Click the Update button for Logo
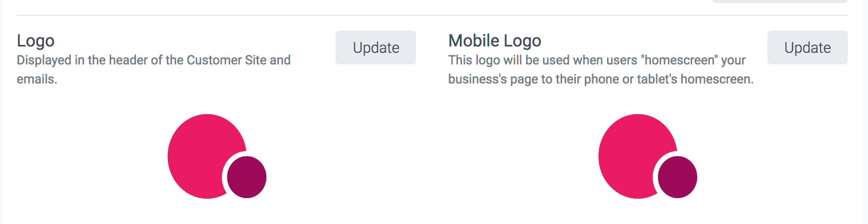This screenshot has width=868, height=224. point(375,48)
